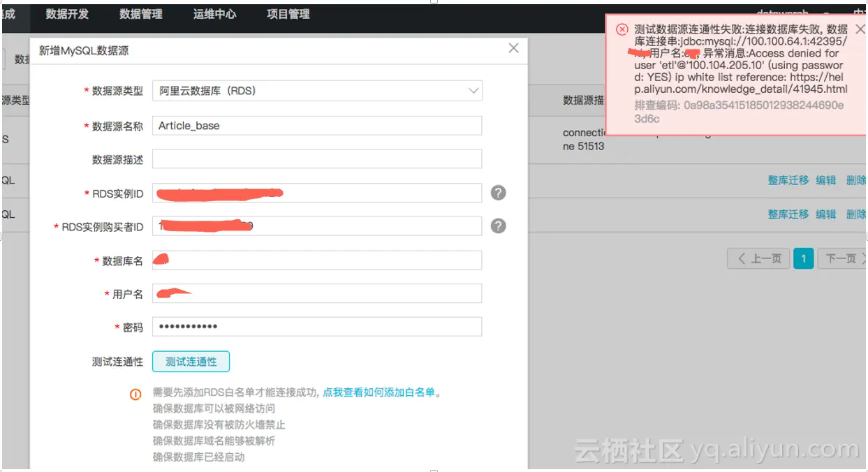Click 编辑 in the second data source row
This screenshot has height=472, width=868.
point(826,214)
